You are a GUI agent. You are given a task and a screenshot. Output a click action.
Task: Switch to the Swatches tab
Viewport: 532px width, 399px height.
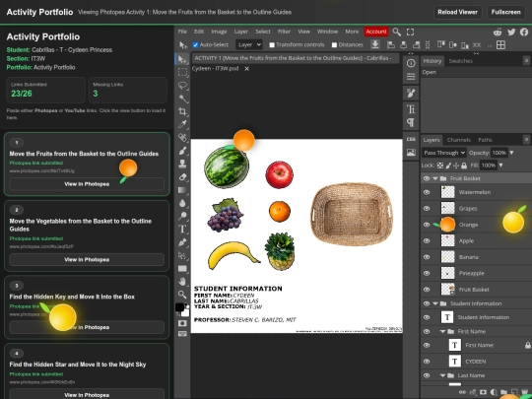(460, 61)
